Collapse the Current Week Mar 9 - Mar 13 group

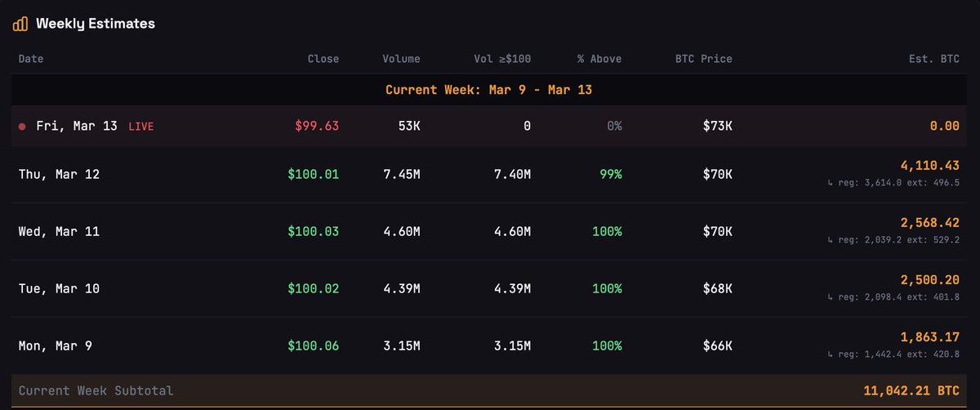point(488,90)
